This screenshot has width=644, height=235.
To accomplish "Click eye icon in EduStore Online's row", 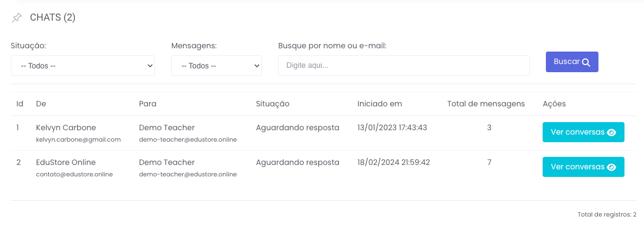I will (611, 167).
